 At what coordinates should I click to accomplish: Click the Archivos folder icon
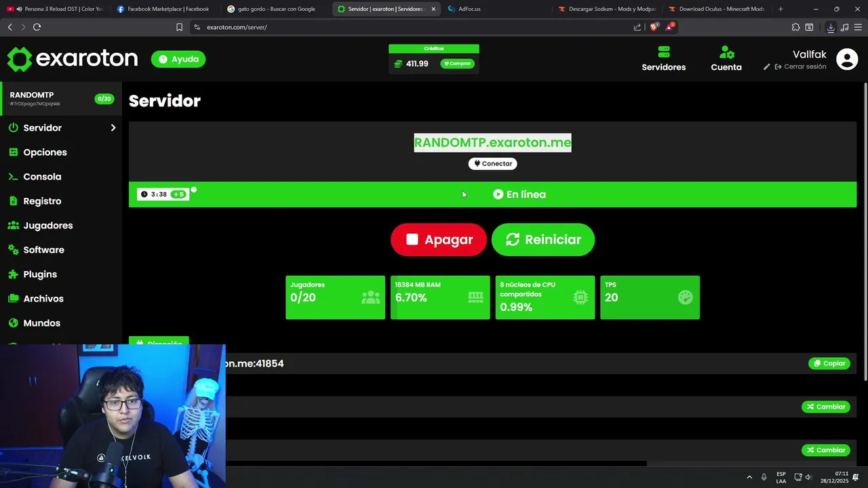click(13, 298)
